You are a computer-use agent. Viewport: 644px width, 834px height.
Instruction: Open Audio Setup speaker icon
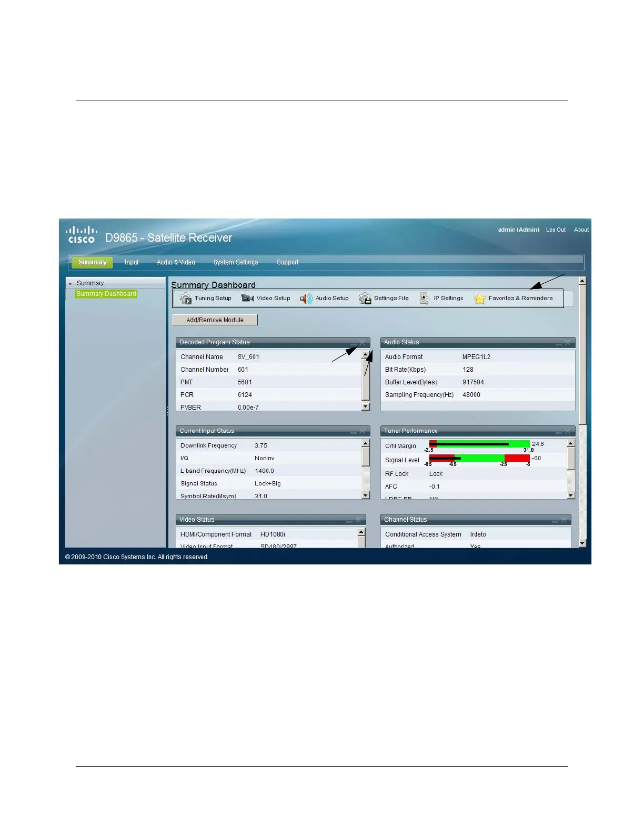(x=306, y=299)
